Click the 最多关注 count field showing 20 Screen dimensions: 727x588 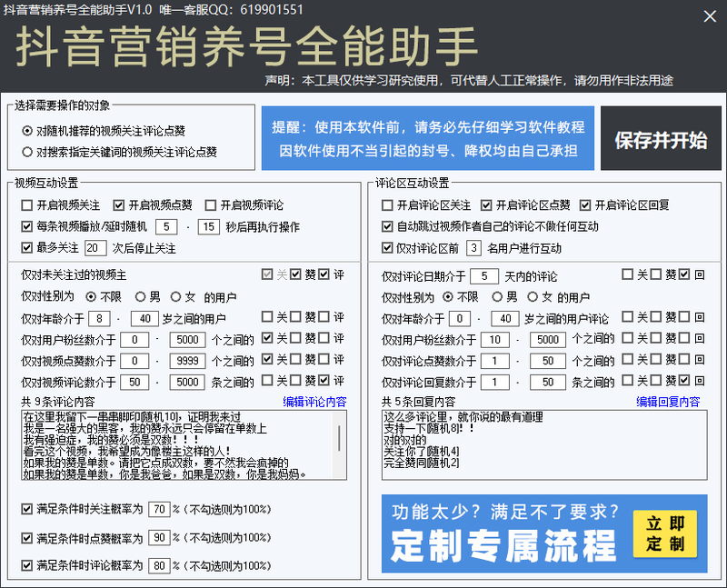click(x=95, y=248)
